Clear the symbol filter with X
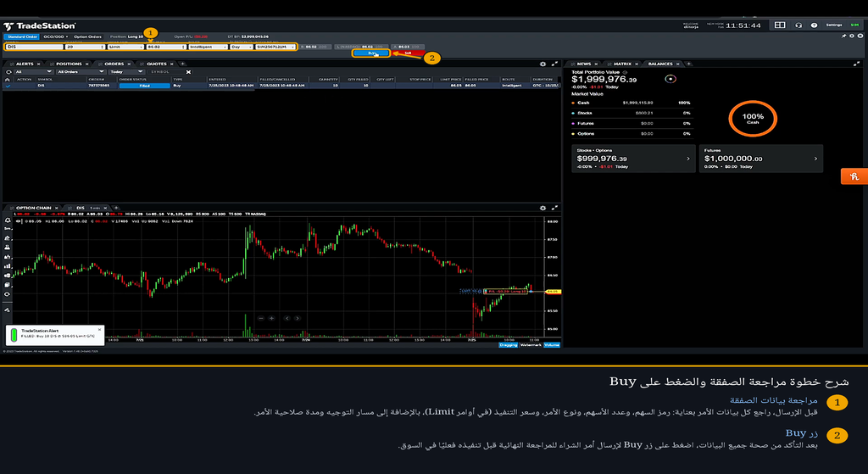 point(188,72)
